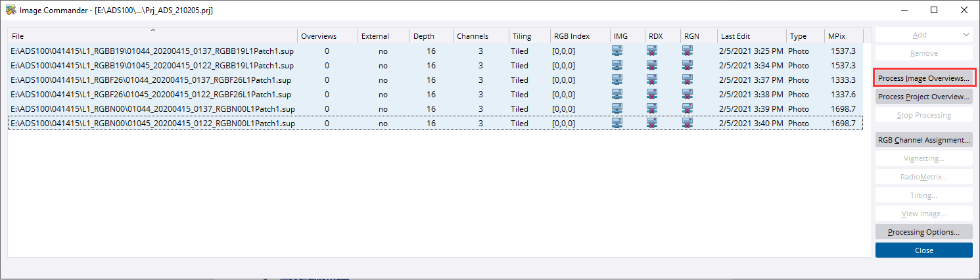Sort by the MPix column header

point(843,36)
